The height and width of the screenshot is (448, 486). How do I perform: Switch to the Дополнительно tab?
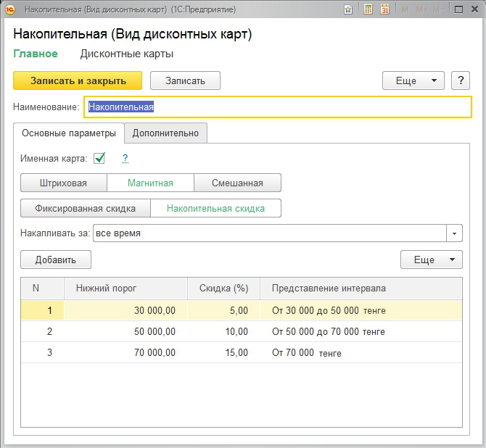click(x=165, y=133)
